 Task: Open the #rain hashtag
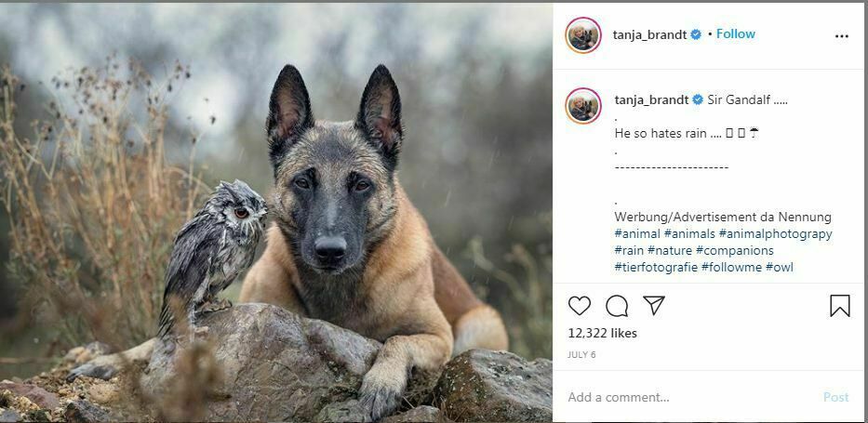(x=629, y=251)
